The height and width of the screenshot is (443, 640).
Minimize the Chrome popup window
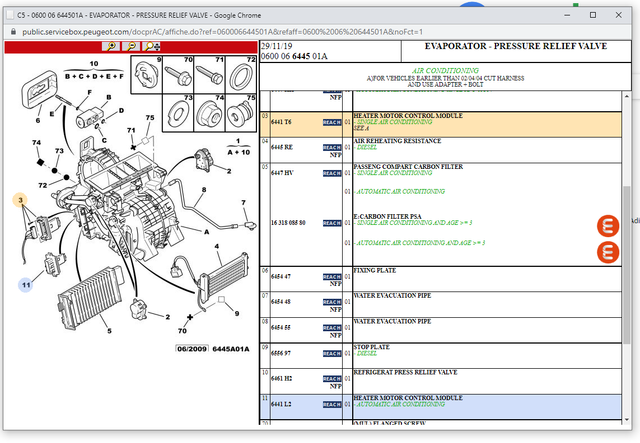click(567, 15)
